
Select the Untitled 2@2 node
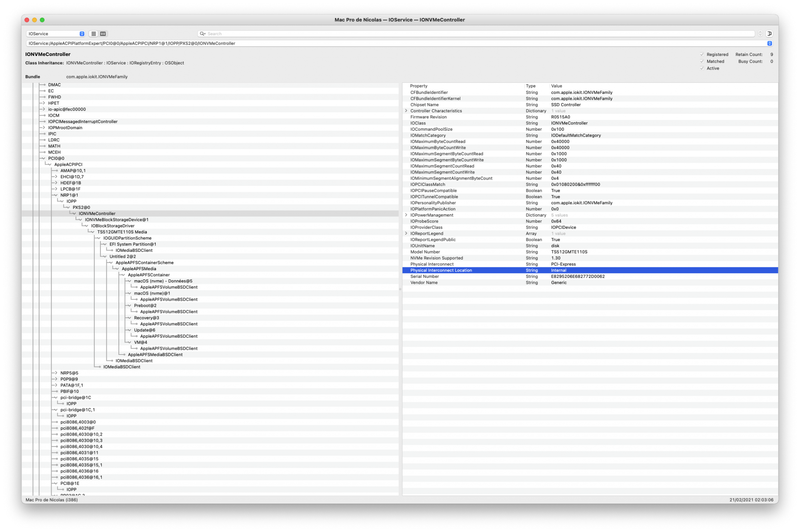[122, 257]
